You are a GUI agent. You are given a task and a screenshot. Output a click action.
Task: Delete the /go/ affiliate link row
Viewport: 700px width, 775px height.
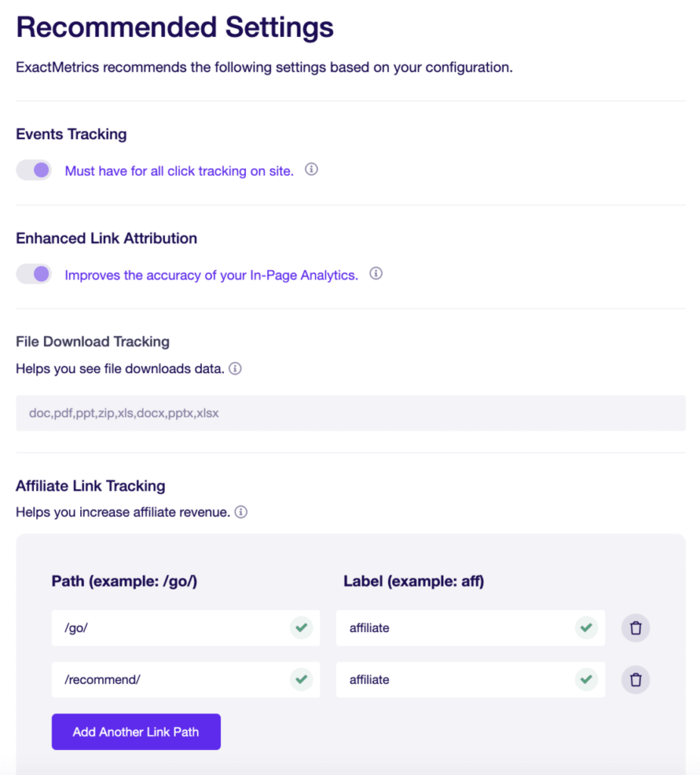636,628
